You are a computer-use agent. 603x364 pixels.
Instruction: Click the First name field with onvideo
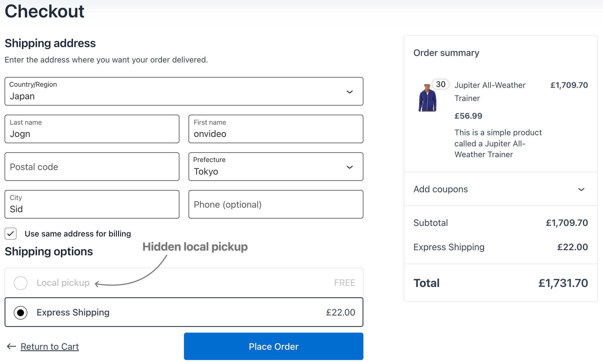276,130
